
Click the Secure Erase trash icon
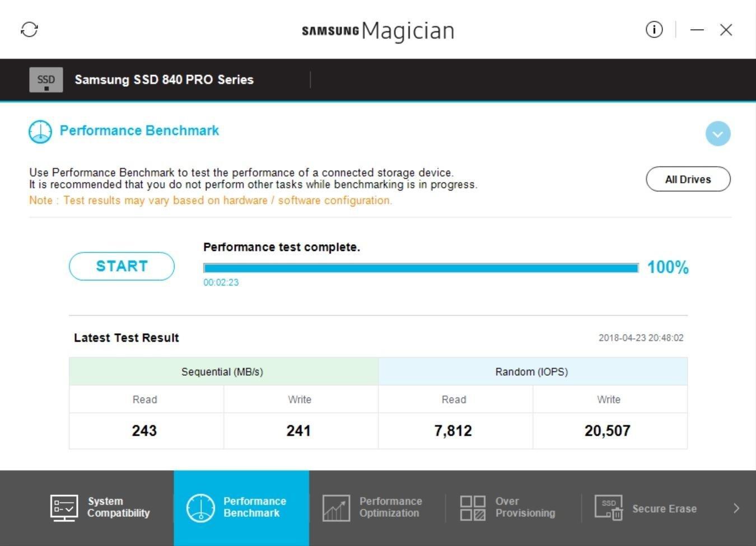tap(609, 508)
